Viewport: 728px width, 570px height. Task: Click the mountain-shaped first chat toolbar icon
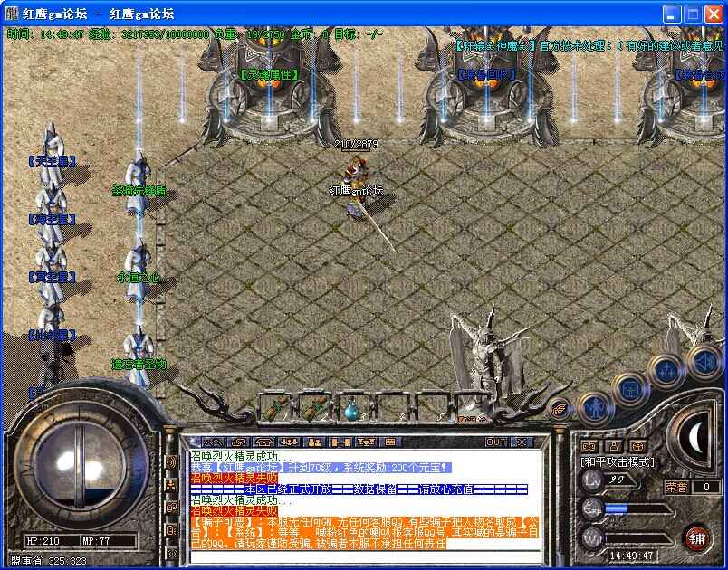point(212,442)
